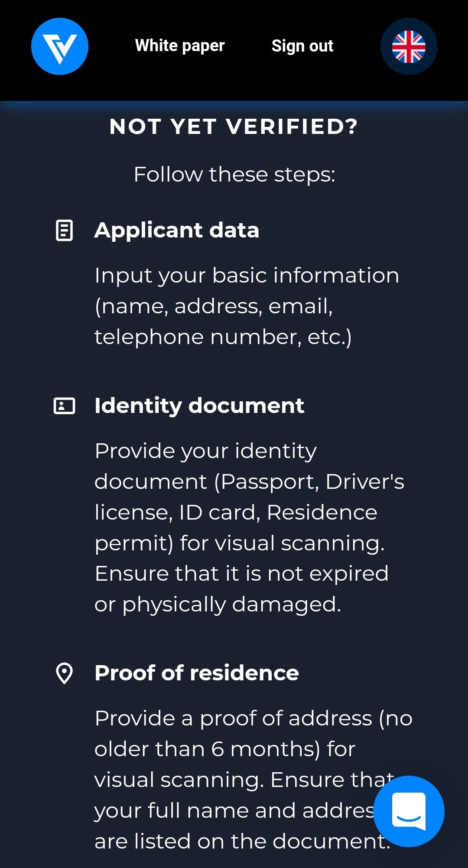Click the 'Provide your identity' text line

pyautogui.click(x=206, y=451)
